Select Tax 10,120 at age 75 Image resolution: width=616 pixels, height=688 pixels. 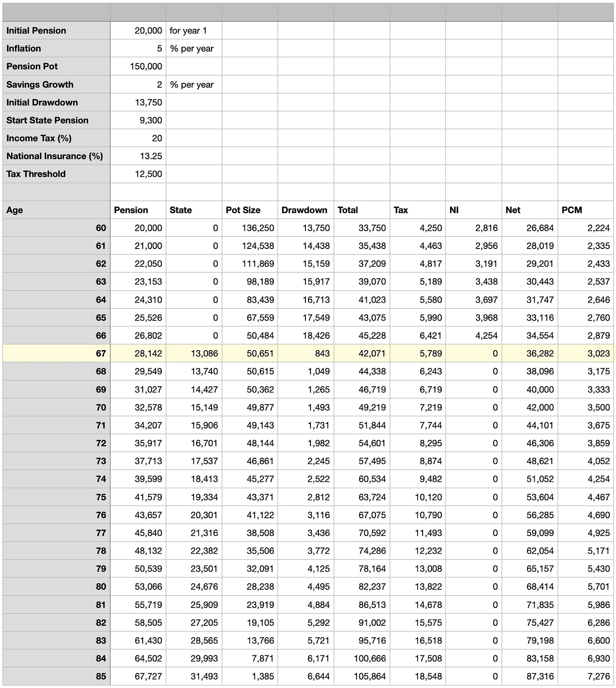[x=418, y=497]
